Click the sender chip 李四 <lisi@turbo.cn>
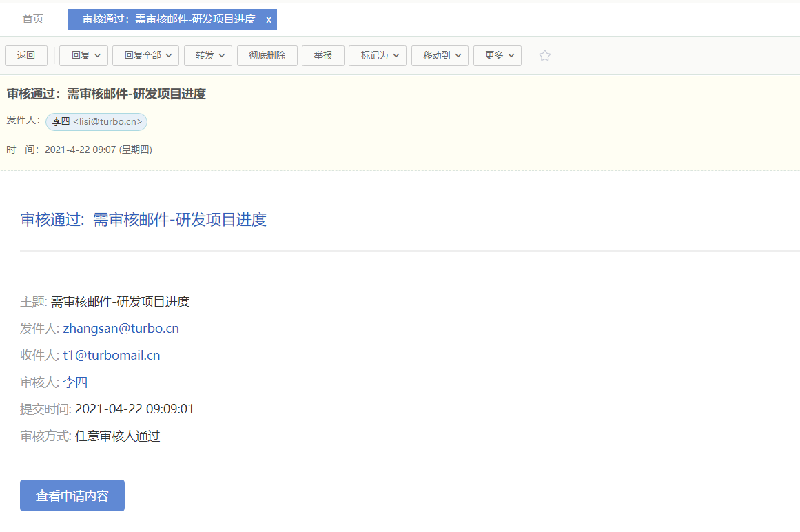Screen dimensions: 800x532 (96, 122)
